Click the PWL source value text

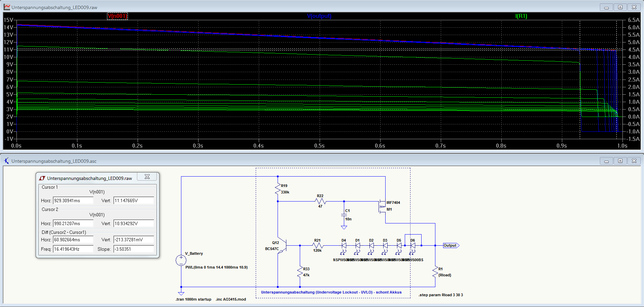pos(216,267)
